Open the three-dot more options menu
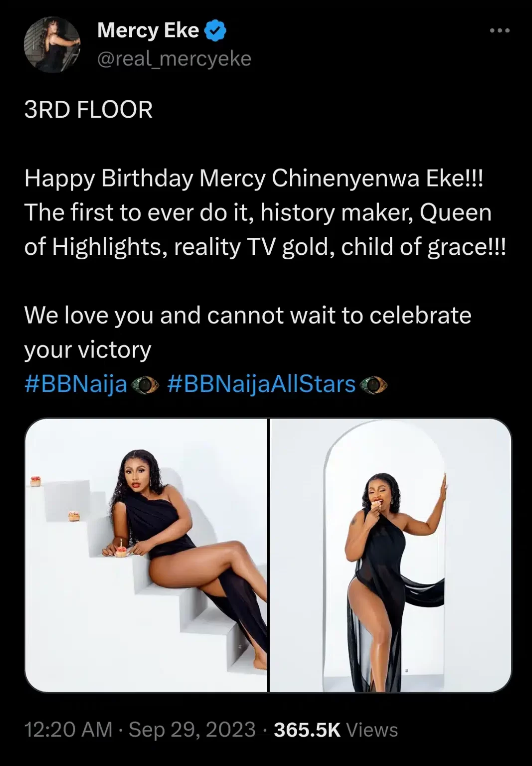This screenshot has width=532, height=766. [x=500, y=31]
